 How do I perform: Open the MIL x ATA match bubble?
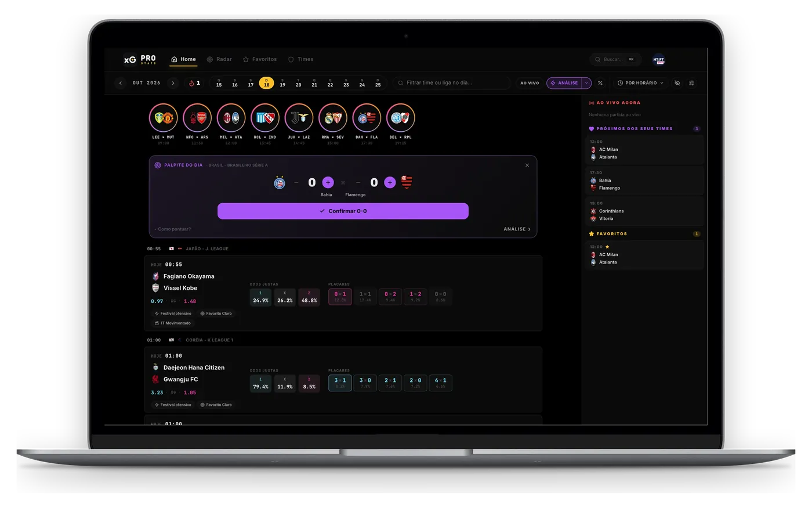pyautogui.click(x=231, y=118)
